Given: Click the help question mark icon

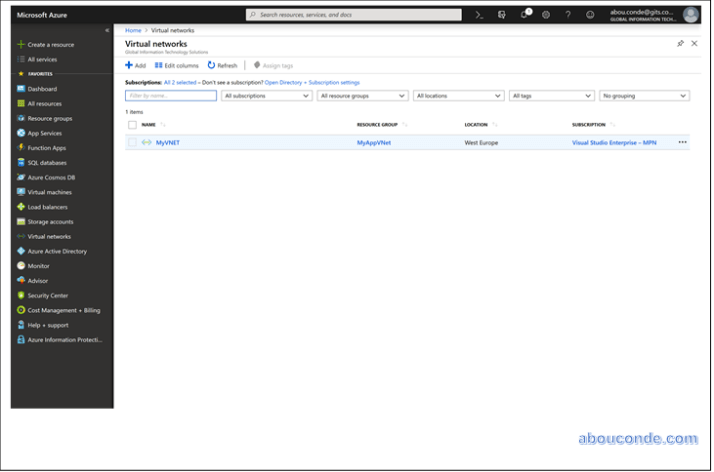Looking at the screenshot, I should pos(568,15).
